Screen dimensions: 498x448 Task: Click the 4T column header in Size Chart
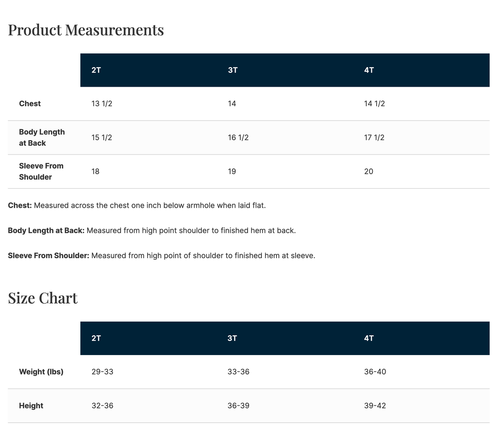[x=369, y=338]
